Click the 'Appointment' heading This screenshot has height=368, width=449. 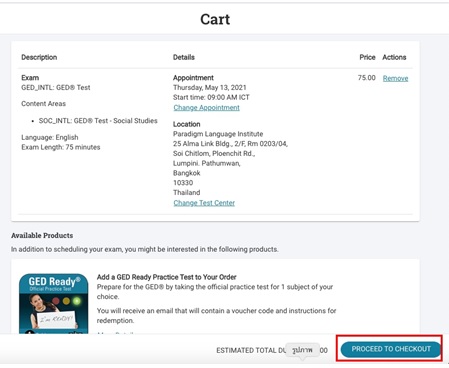pos(193,78)
